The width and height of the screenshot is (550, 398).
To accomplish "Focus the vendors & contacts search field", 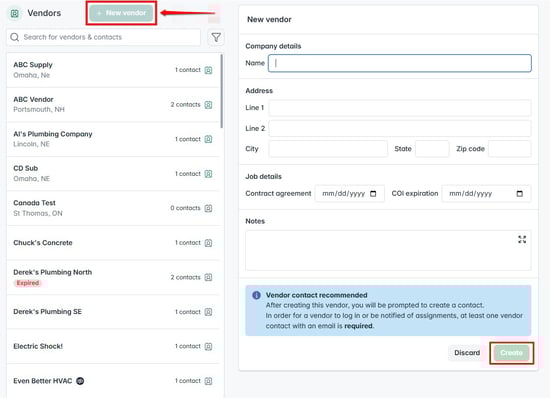I will click(x=103, y=37).
